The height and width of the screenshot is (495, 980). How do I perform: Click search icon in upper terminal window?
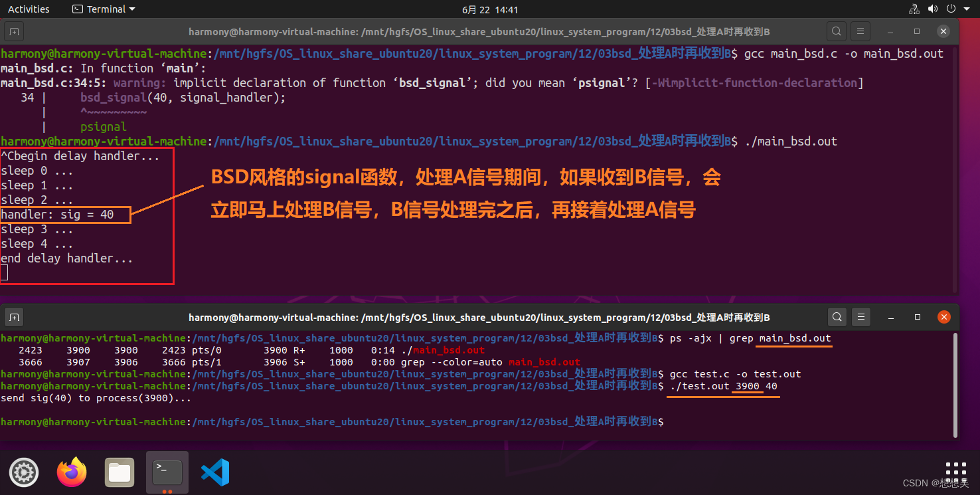pyautogui.click(x=837, y=31)
